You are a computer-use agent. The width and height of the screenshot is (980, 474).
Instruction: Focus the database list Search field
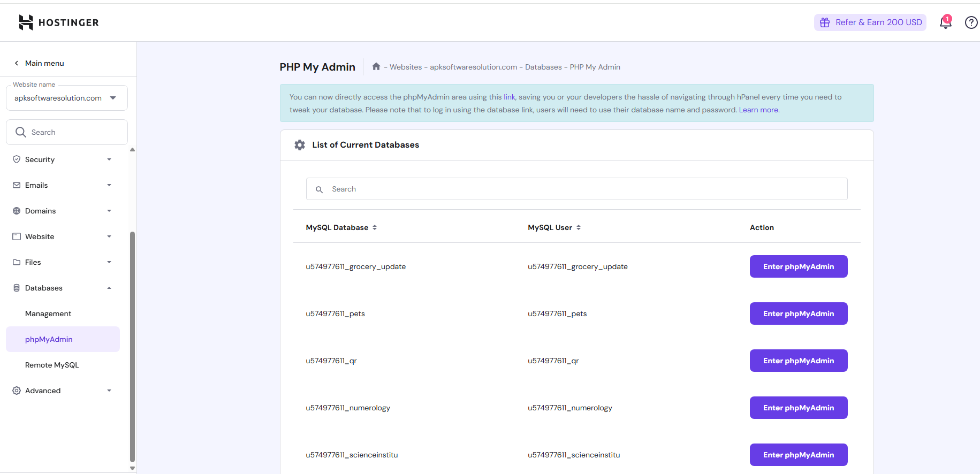(576, 189)
